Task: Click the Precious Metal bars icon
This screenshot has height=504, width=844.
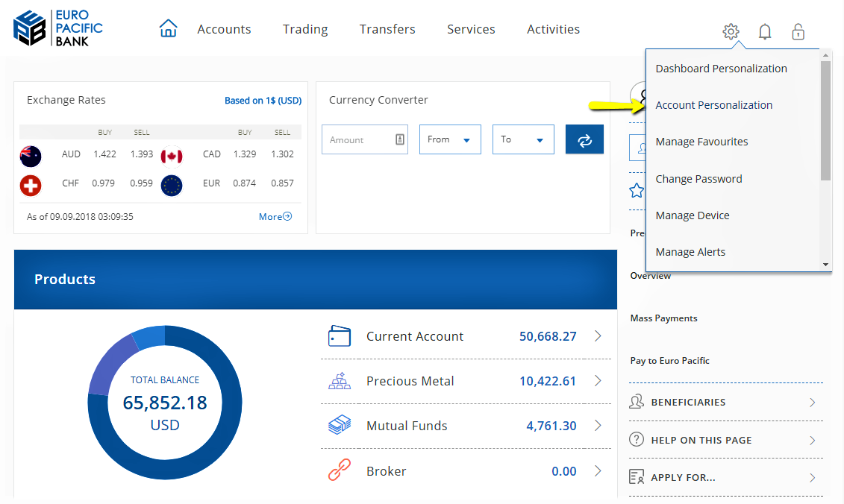Action: coord(339,381)
